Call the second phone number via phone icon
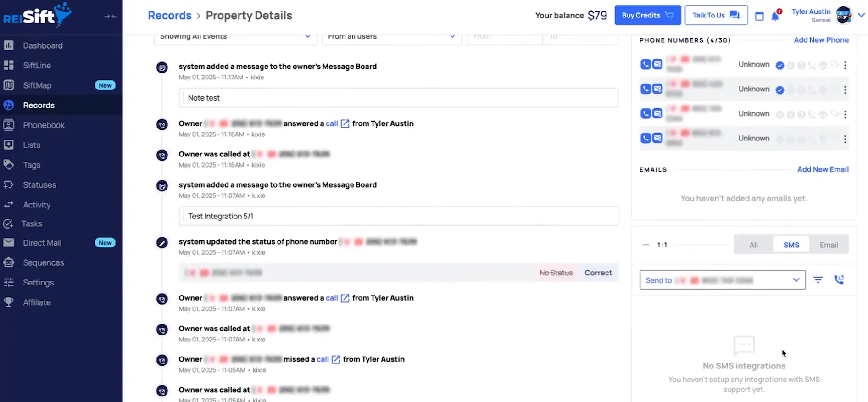 point(645,89)
